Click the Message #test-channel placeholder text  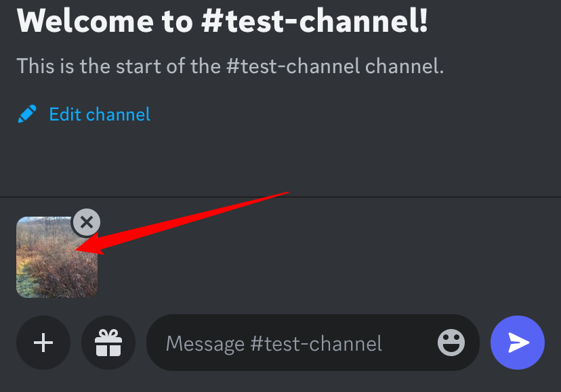(274, 343)
